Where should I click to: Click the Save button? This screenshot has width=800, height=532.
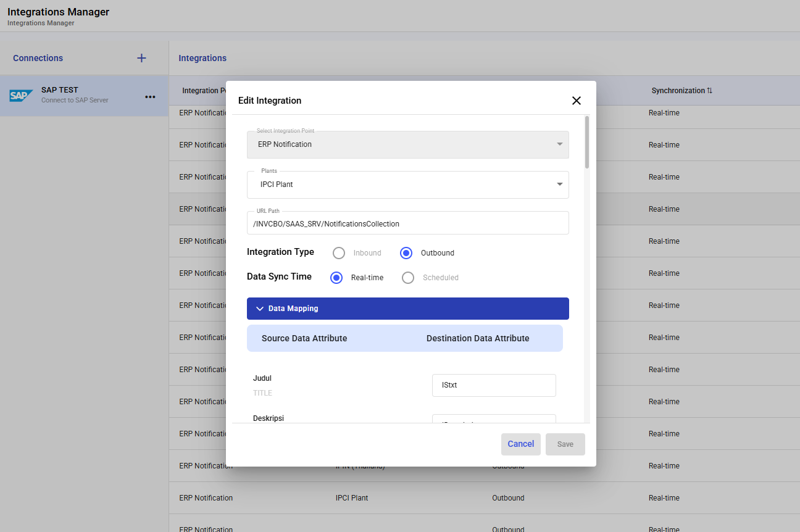(x=565, y=444)
